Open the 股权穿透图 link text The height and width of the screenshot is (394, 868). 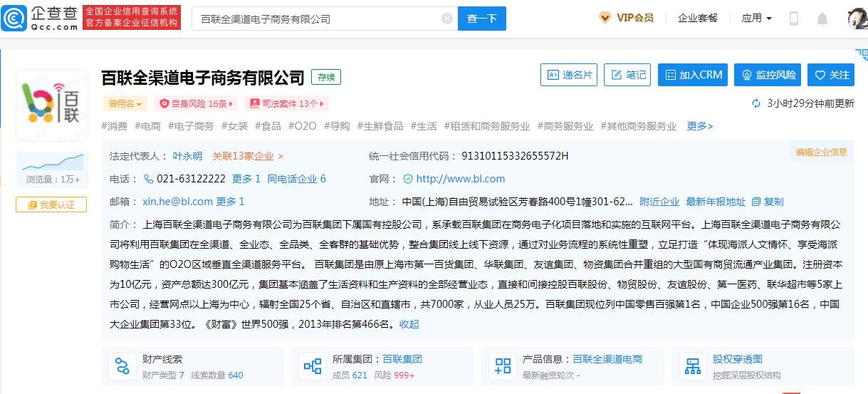click(x=737, y=359)
